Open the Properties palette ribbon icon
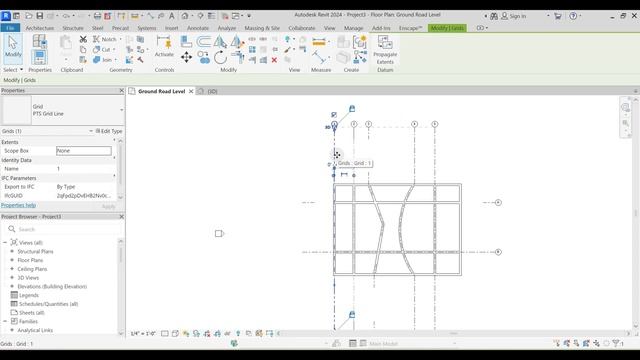Viewport: 640px width, 360px height. (39, 57)
